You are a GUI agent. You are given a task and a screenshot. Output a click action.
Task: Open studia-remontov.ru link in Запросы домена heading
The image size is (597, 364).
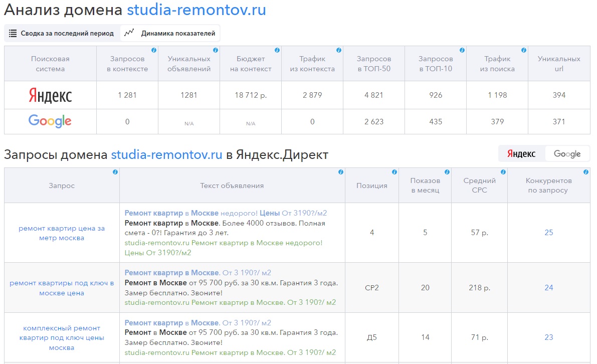point(166,155)
